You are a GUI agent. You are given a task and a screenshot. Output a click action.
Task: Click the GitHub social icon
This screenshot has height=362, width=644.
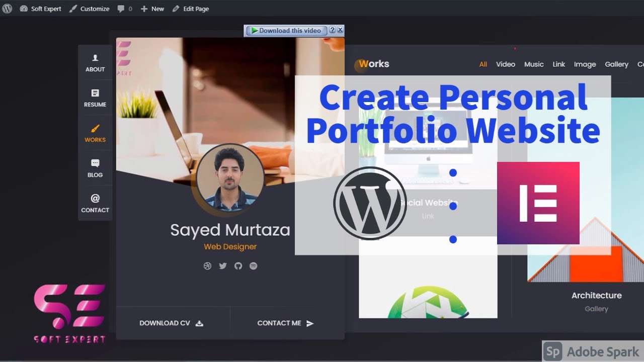point(238,266)
